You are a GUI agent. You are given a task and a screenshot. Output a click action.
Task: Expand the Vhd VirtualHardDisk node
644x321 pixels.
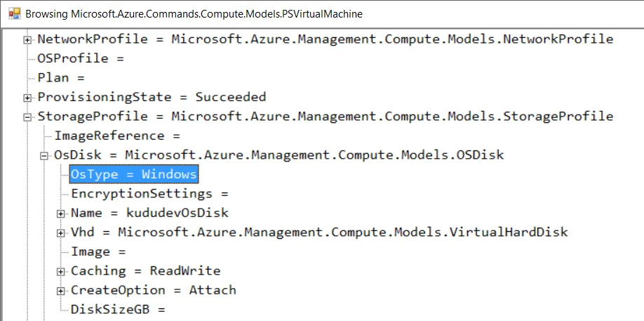click(61, 233)
